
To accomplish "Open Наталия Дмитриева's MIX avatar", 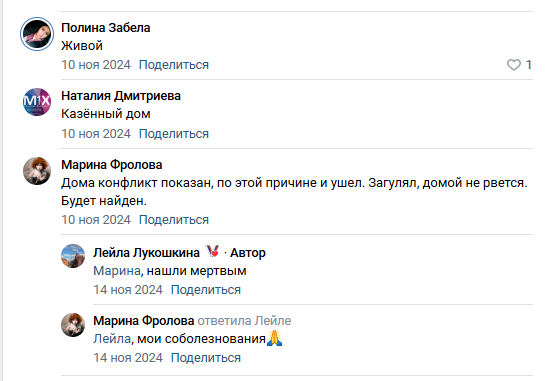I will pos(37,102).
